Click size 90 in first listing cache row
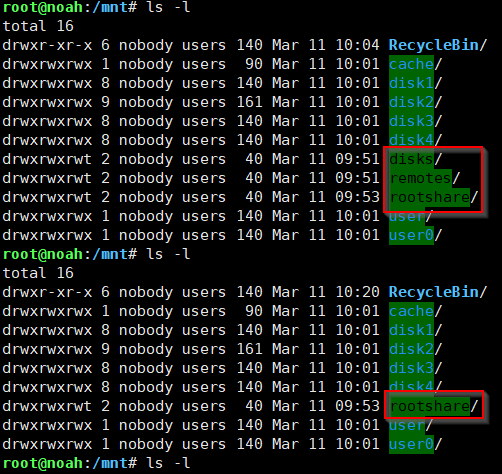This screenshot has width=502, height=474. tap(254, 64)
